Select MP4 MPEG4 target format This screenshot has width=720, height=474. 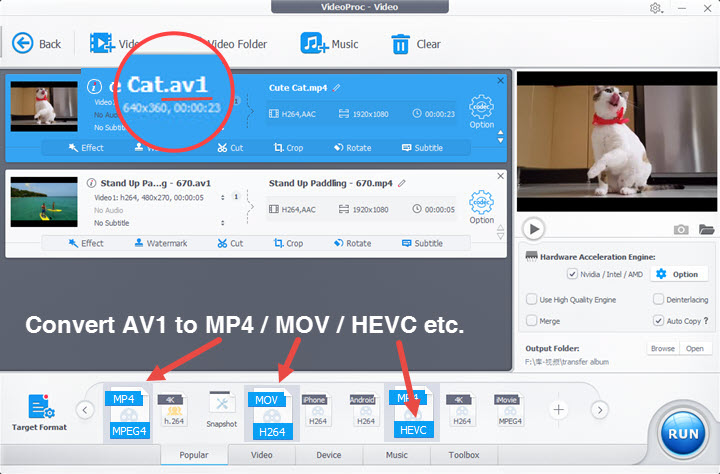coord(128,413)
